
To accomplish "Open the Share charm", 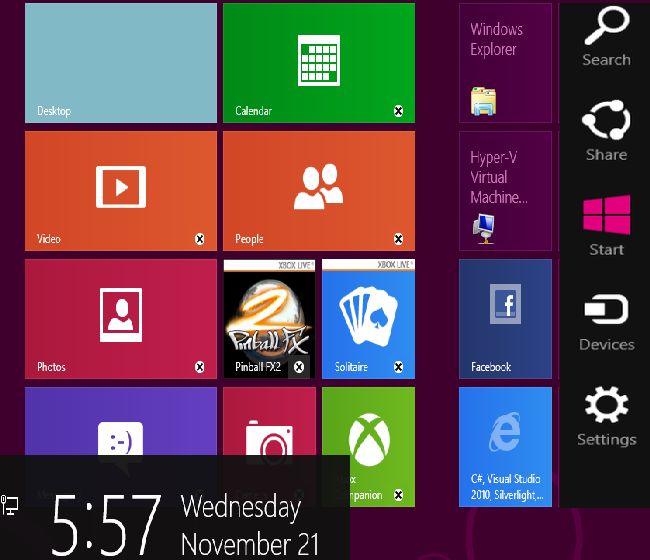I will [606, 131].
